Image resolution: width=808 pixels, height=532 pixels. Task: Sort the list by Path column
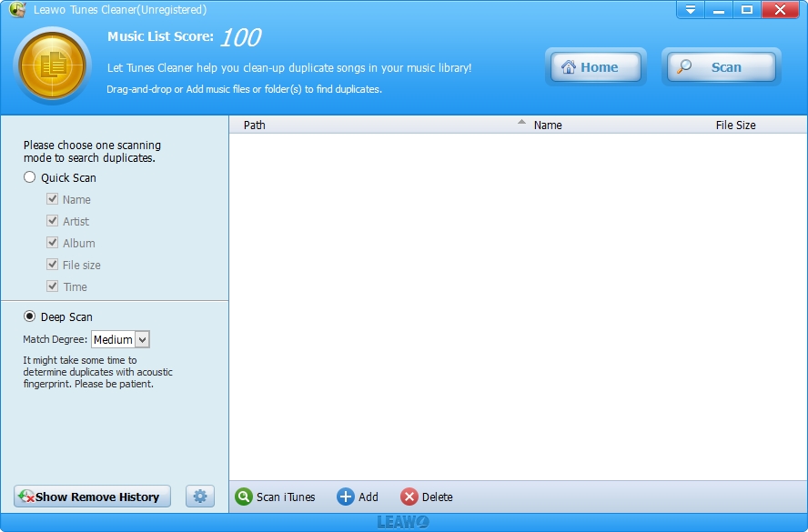pyautogui.click(x=255, y=125)
